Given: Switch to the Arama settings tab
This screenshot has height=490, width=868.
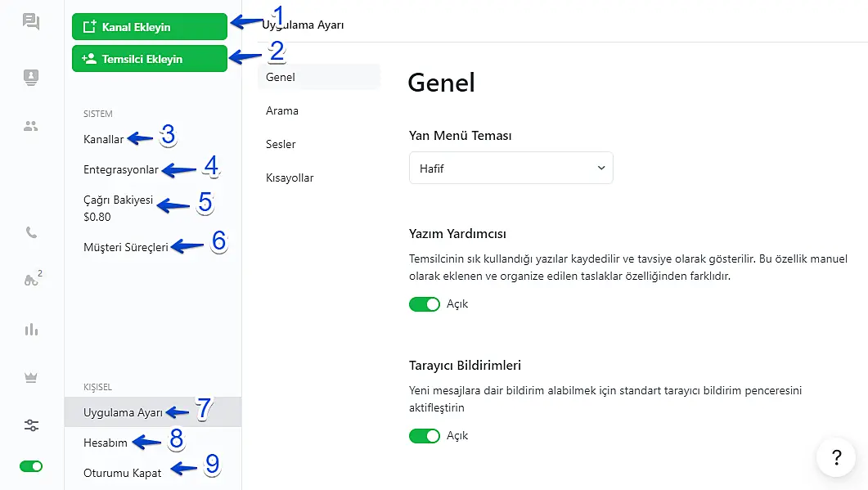Looking at the screenshot, I should pos(282,110).
